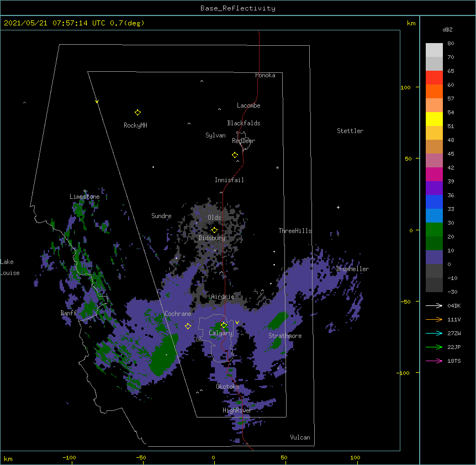Click the Base_Reflectivity title

(238, 8)
